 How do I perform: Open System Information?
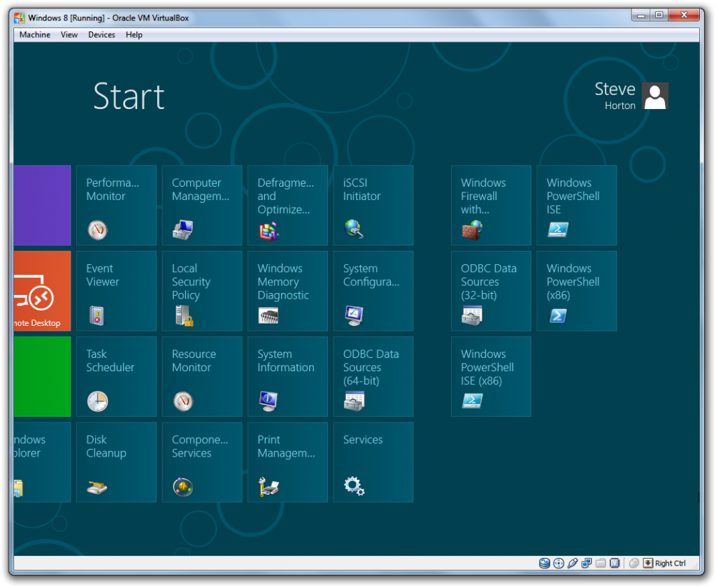287,376
